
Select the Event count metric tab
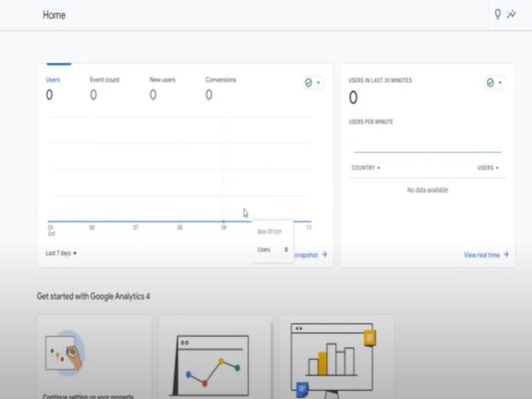[x=104, y=88]
